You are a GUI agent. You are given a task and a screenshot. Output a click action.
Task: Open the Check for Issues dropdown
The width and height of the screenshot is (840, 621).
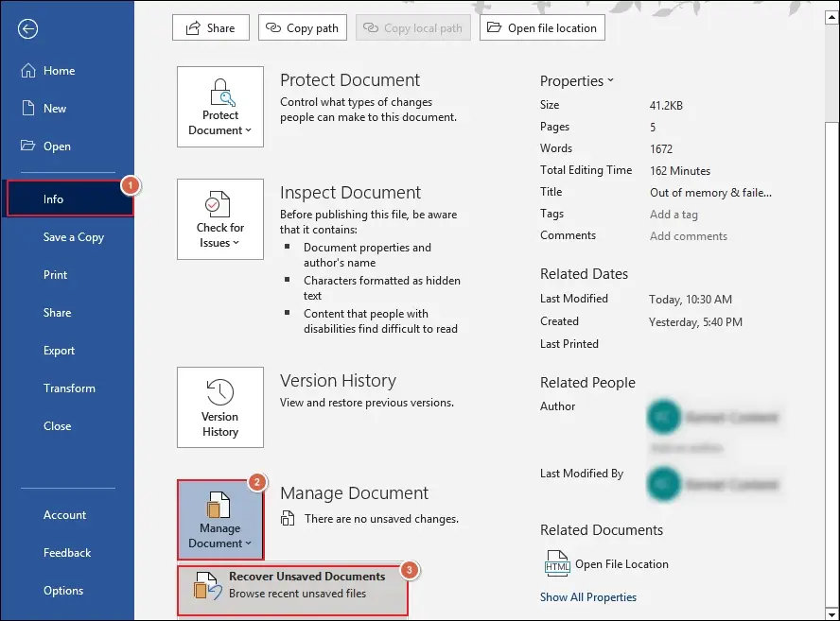pyautogui.click(x=220, y=219)
